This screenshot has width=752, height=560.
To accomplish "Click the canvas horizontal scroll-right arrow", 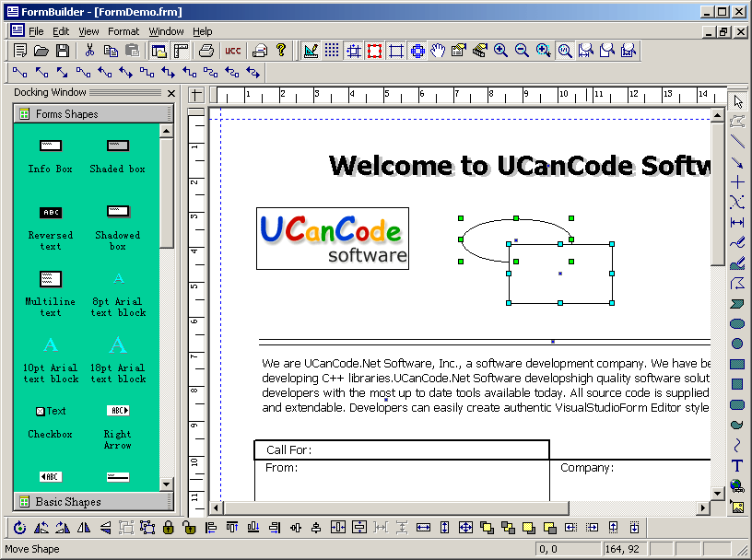I will coord(703,507).
